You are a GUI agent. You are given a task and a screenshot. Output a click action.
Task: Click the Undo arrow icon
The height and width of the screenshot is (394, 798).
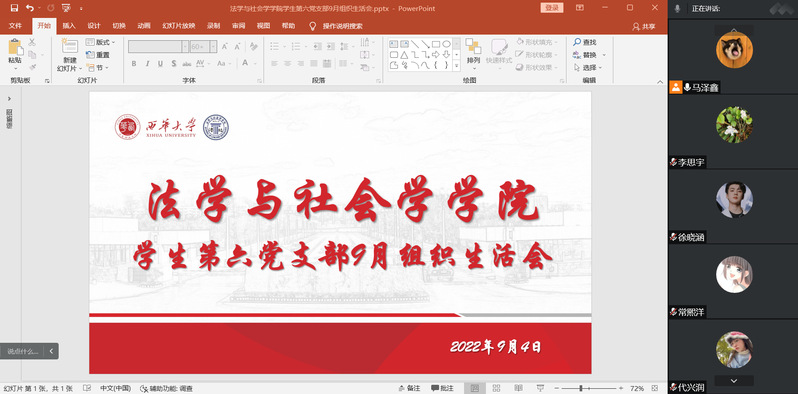[30, 8]
